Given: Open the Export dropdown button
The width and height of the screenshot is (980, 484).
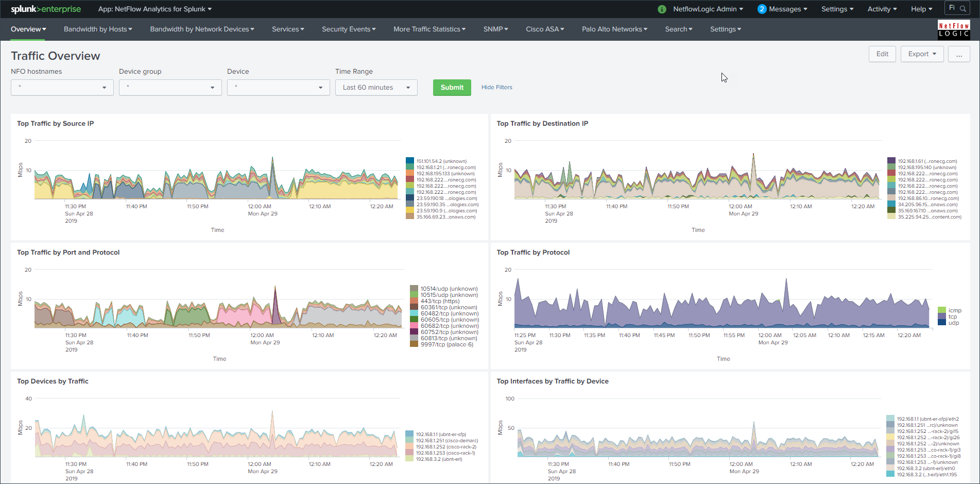Looking at the screenshot, I should [x=922, y=54].
